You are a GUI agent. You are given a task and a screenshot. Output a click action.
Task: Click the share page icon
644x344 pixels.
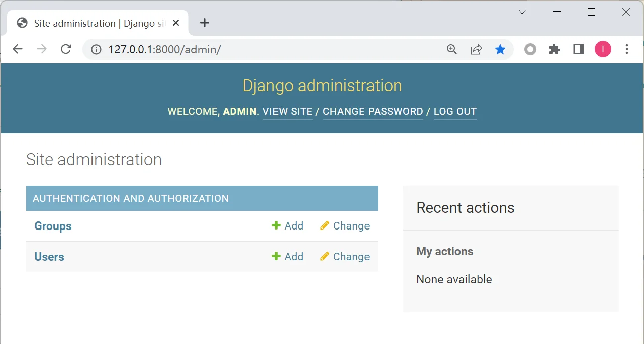tap(476, 49)
